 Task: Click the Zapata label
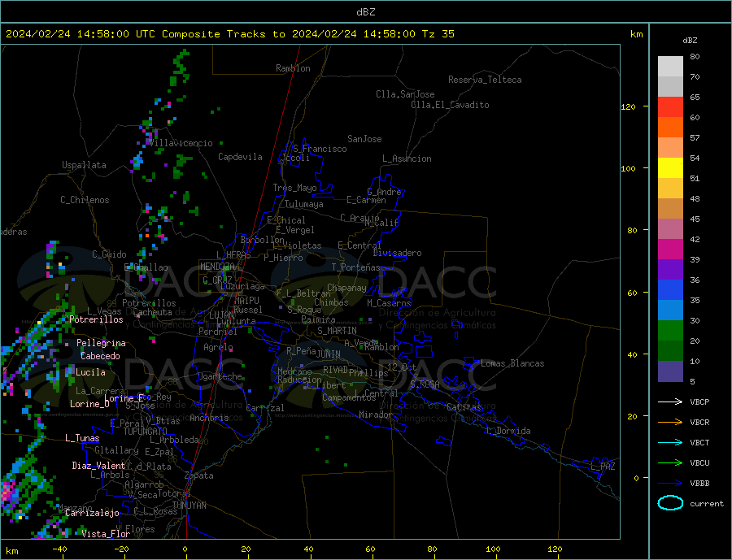point(199,476)
